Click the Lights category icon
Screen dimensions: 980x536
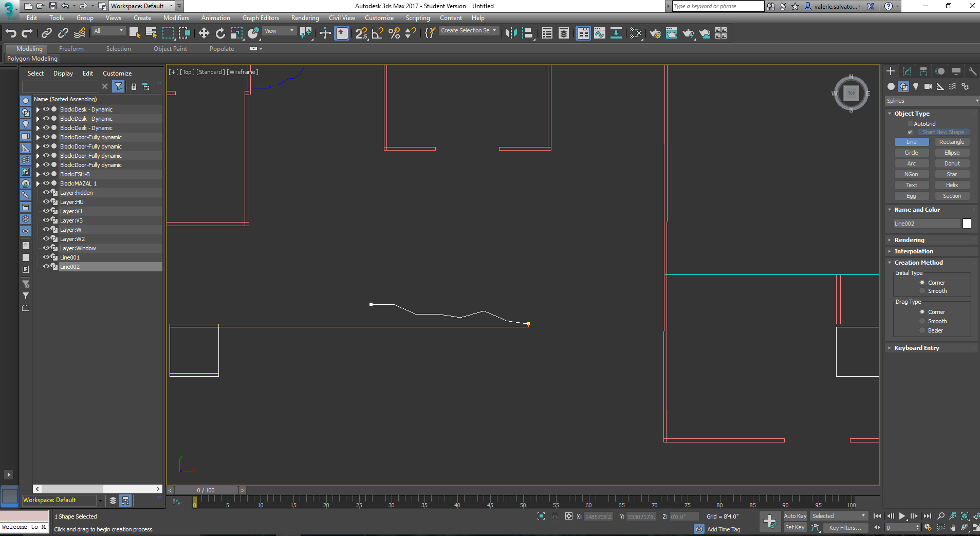[916, 86]
